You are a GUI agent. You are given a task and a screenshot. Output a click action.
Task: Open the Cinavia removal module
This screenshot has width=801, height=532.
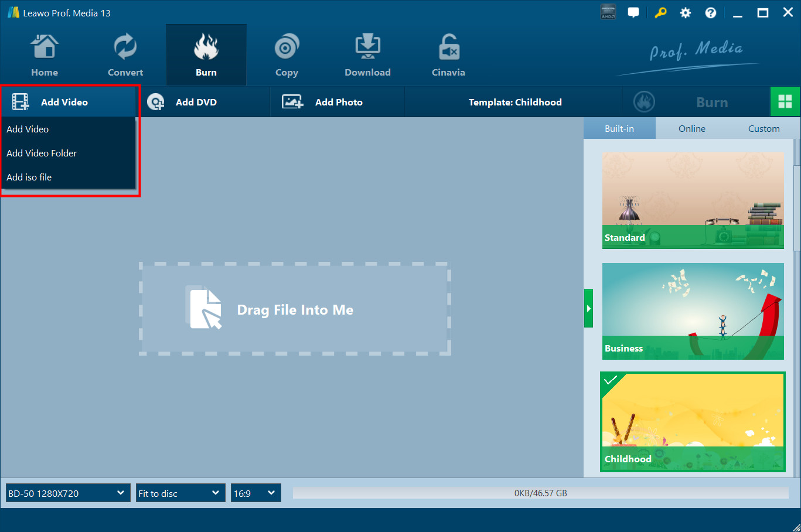(x=448, y=56)
